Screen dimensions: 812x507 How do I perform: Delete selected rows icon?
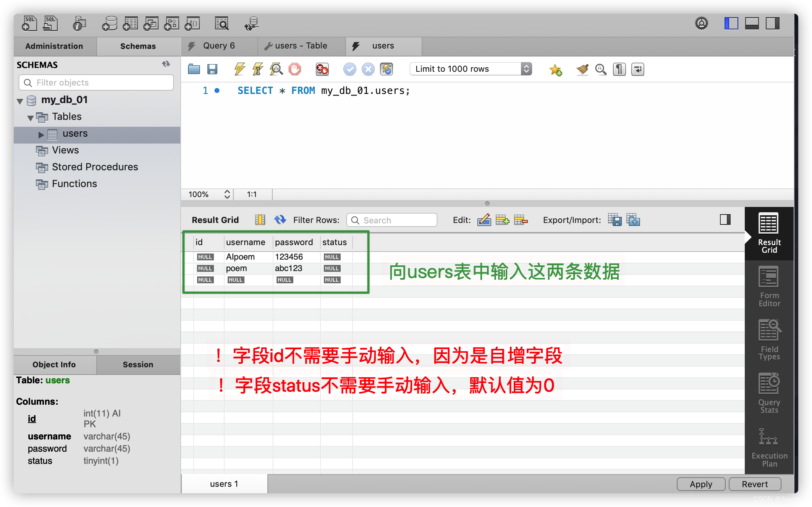(x=521, y=220)
